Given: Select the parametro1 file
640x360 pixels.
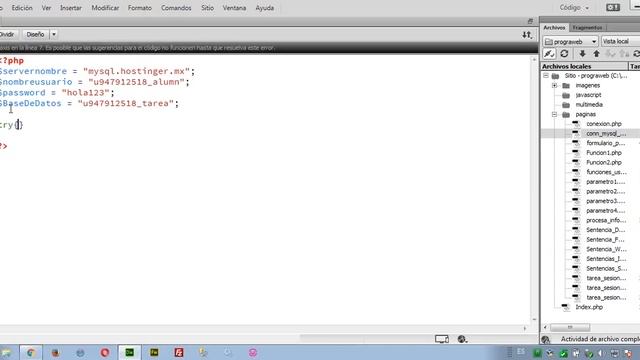Looking at the screenshot, I should tap(606, 182).
